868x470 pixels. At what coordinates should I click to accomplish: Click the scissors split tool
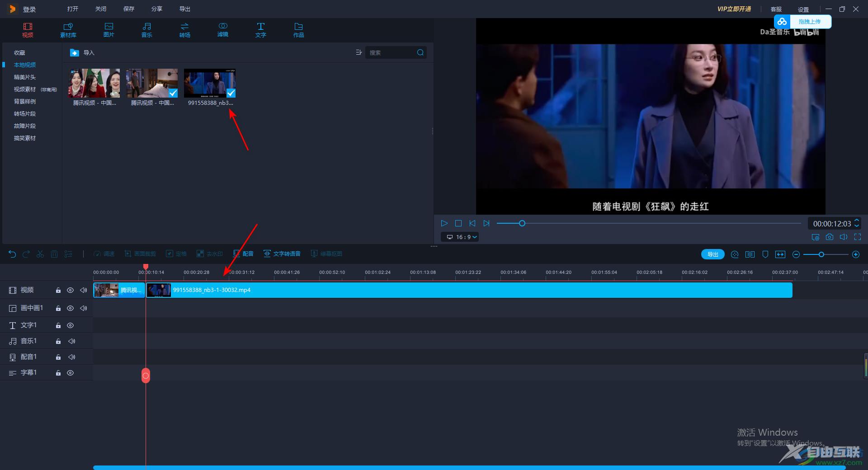point(40,254)
